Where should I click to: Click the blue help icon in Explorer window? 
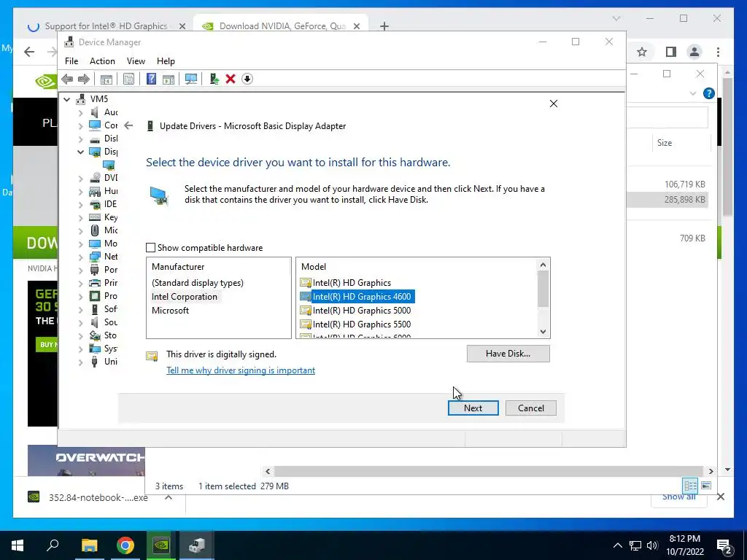point(709,93)
